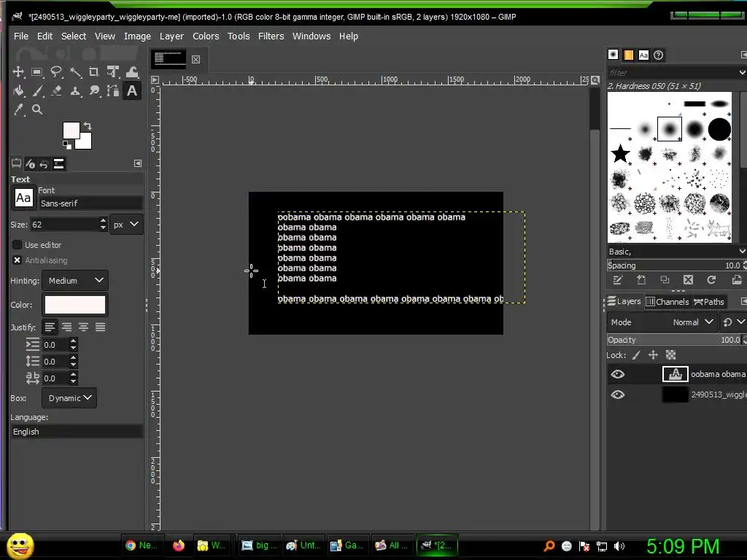Open the Patterns dock tab
747x560 pixels.
tap(628, 55)
